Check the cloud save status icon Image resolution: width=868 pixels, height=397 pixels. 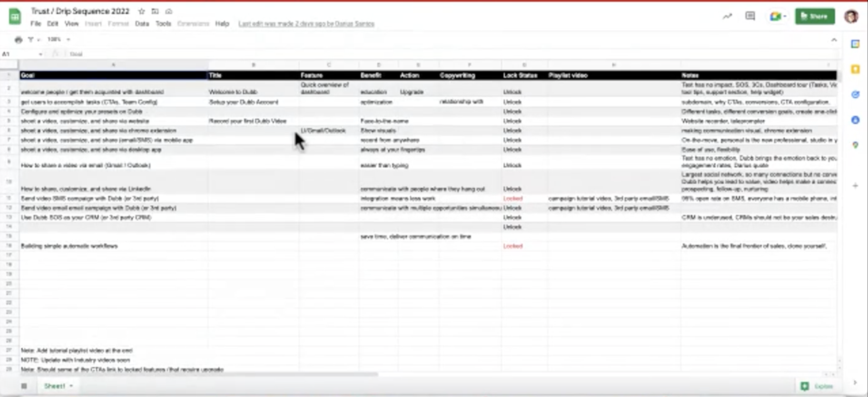168,11
